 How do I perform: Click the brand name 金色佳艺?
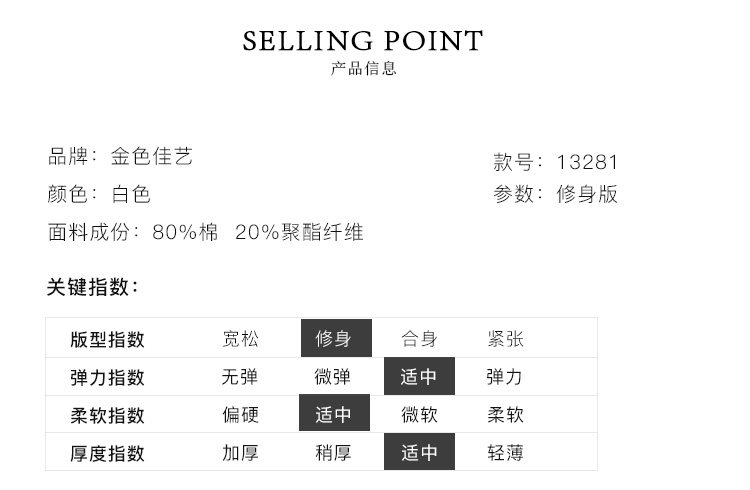[x=151, y=157]
